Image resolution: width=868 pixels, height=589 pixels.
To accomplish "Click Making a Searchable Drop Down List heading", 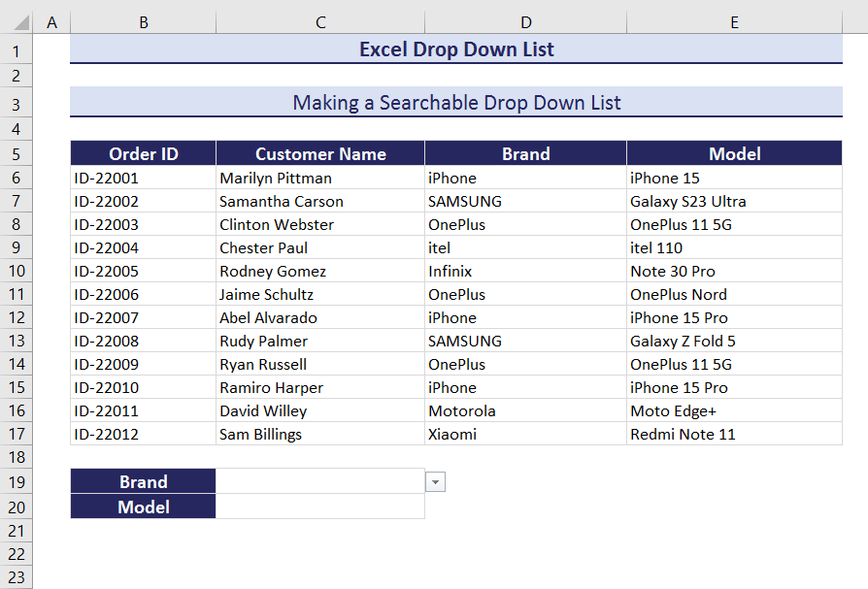I will [x=456, y=102].
